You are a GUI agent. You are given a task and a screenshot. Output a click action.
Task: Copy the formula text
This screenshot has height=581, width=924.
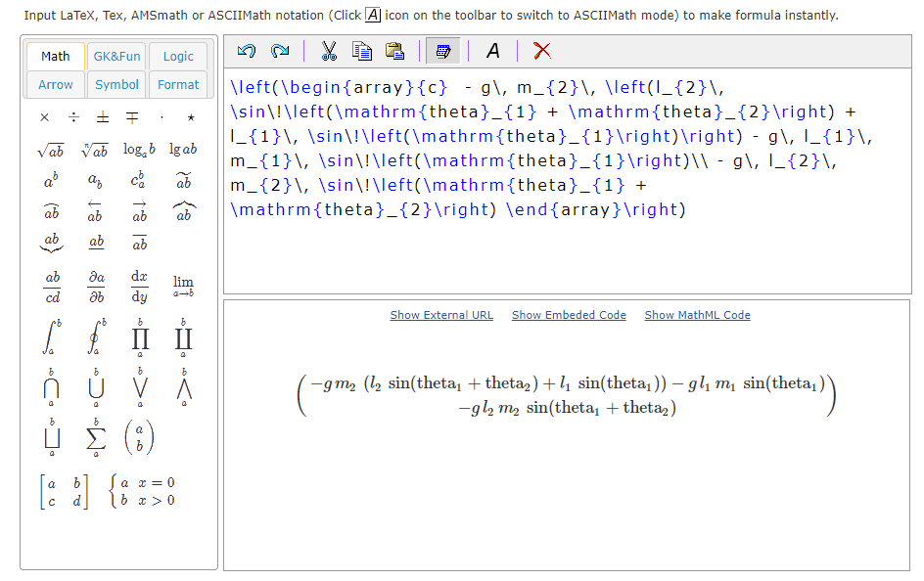coord(362,51)
